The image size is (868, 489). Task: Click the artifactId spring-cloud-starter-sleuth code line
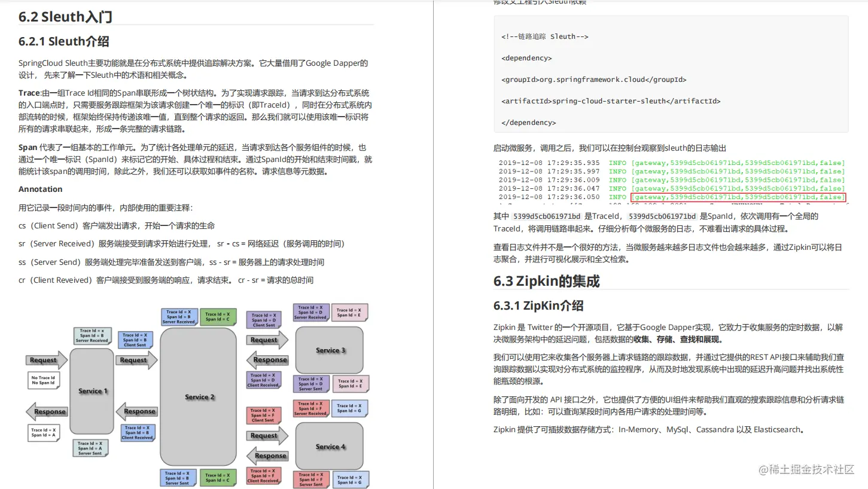(x=610, y=101)
